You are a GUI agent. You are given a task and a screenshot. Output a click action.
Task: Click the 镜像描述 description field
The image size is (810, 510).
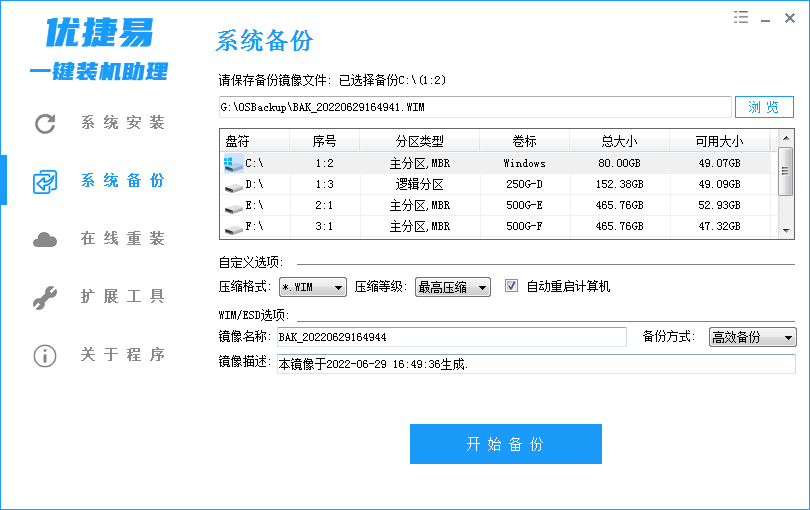535,363
